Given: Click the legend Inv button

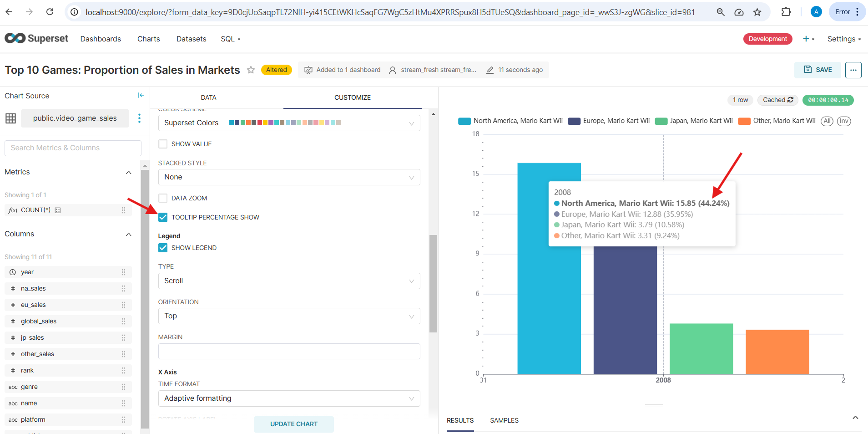Looking at the screenshot, I should coord(844,121).
